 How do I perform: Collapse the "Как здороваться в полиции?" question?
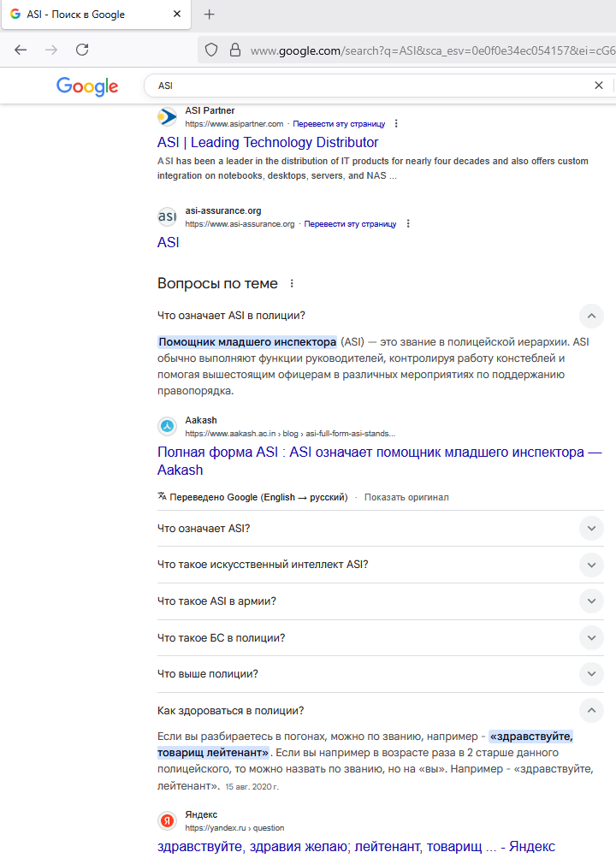[x=591, y=711]
